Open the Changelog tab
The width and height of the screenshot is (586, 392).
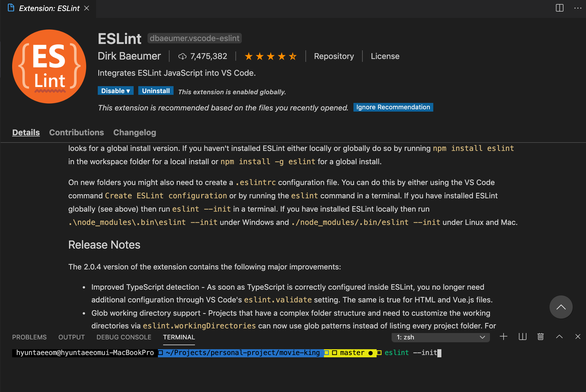pos(134,132)
